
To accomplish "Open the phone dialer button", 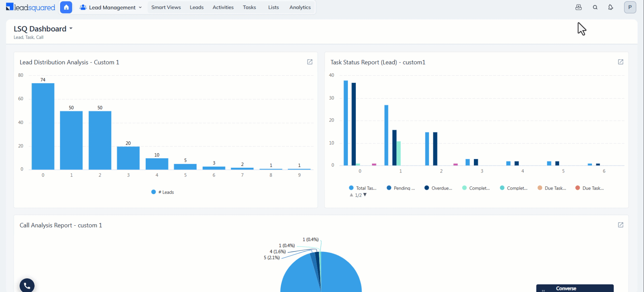I will [x=27, y=285].
